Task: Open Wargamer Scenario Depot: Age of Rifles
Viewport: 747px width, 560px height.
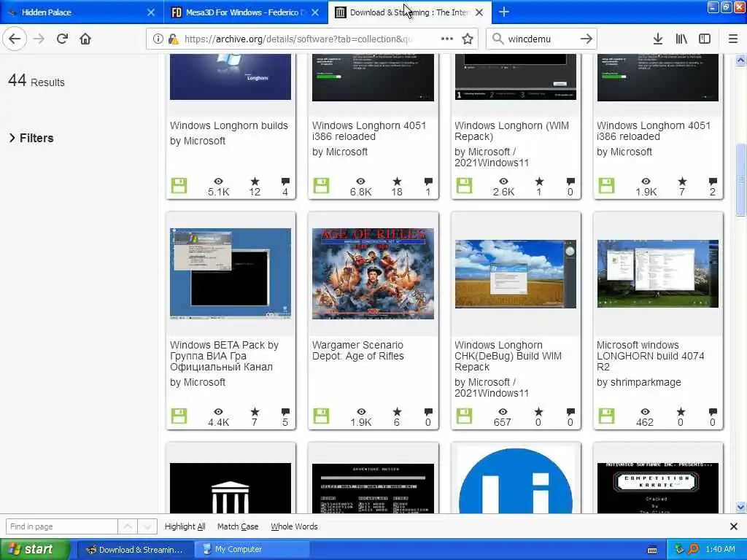Action: pos(358,351)
